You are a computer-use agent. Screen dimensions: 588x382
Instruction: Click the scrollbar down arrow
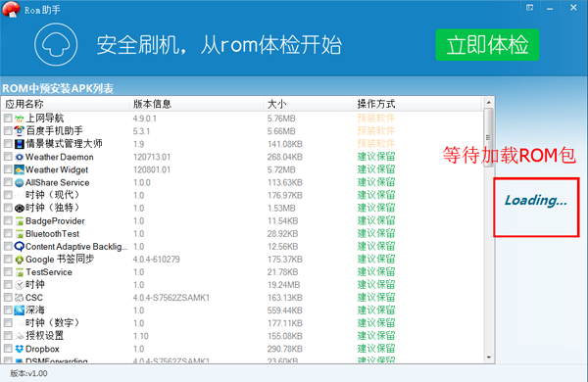(488, 358)
